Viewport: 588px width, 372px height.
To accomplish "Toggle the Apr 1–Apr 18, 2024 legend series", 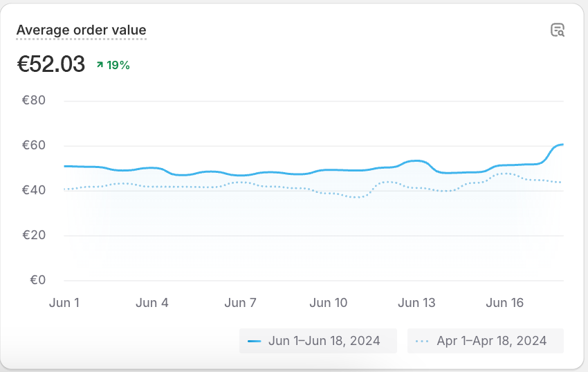I will 486,341.
